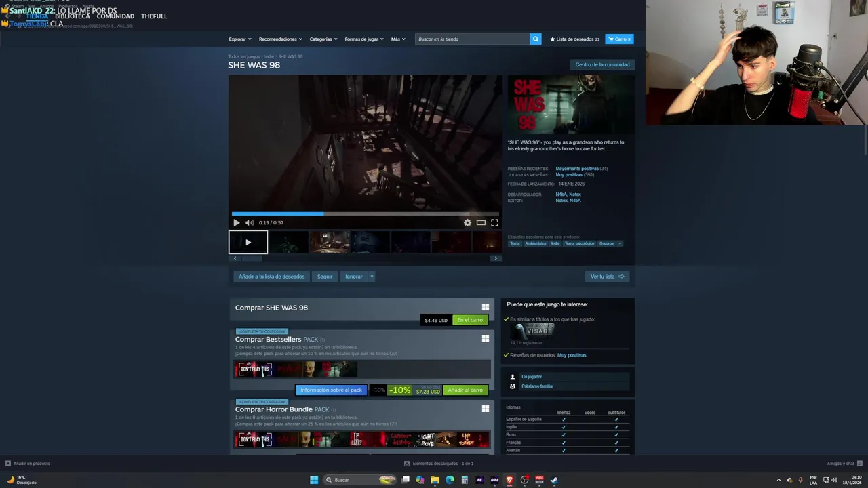868x488 pixels.
Task: Open Brave browser from the taskbar
Action: [x=509, y=480]
